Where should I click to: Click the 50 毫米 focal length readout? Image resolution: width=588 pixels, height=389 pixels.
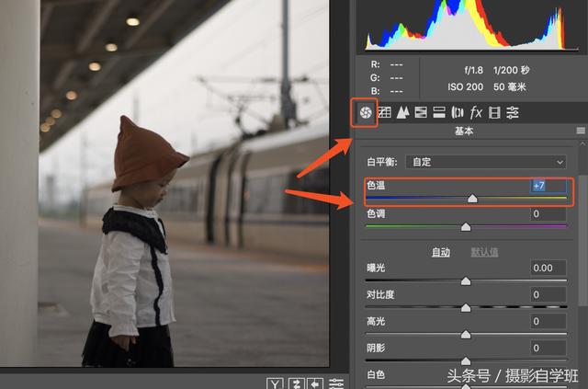pyautogui.click(x=510, y=87)
